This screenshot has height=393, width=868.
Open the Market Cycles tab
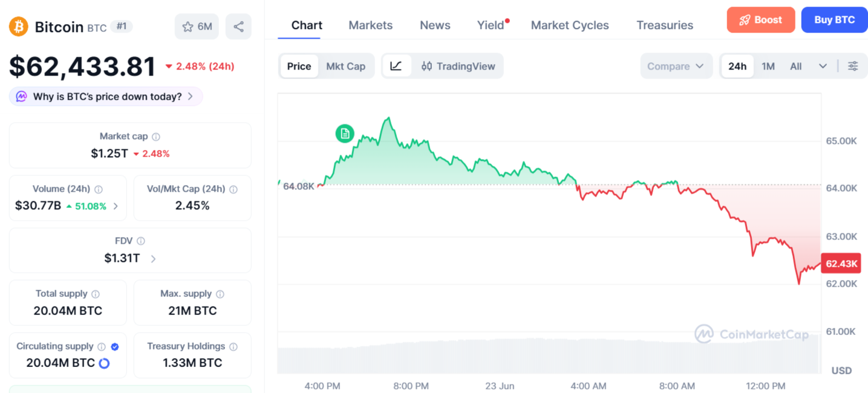570,25
